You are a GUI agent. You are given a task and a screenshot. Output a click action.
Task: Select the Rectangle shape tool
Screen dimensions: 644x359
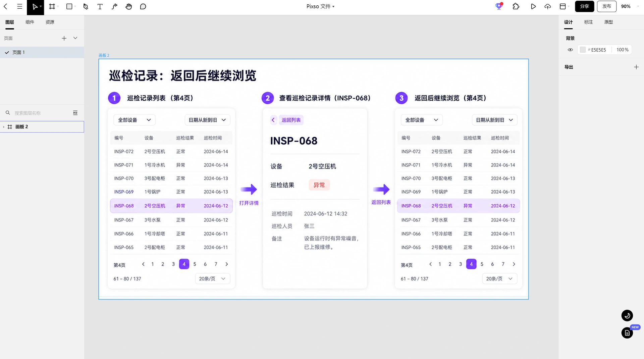(69, 6)
